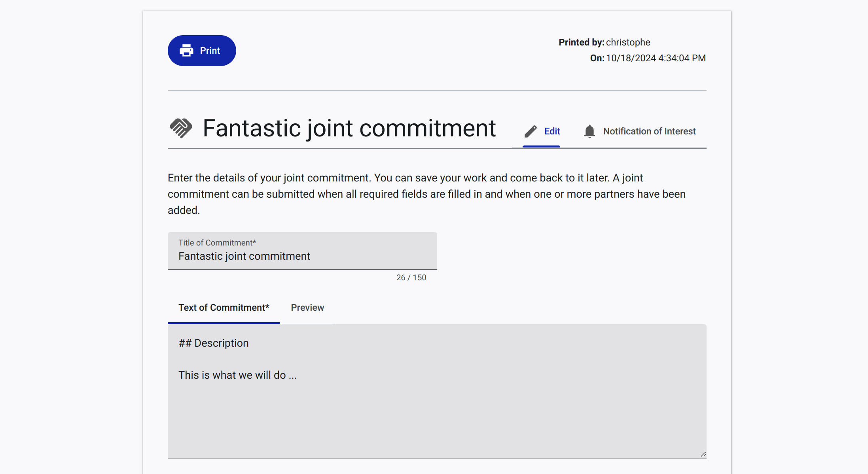Focus the Title of Commitment input field

coord(302,251)
